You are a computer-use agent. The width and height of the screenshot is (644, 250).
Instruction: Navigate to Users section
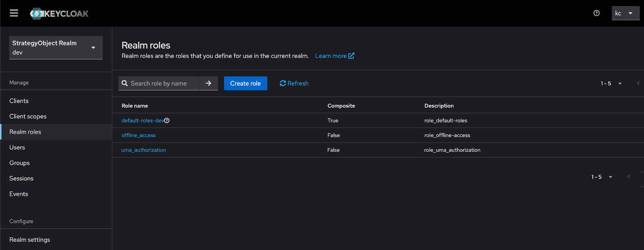[x=17, y=148]
